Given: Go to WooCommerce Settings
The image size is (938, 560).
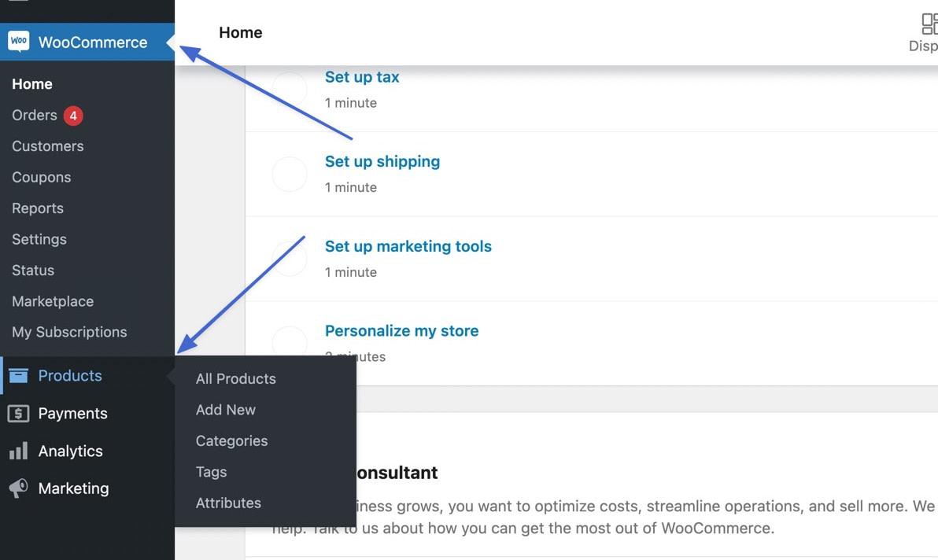Looking at the screenshot, I should pos(39,239).
